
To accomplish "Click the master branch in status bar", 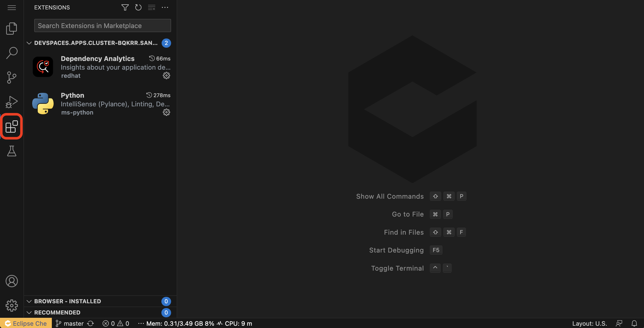I will point(70,323).
